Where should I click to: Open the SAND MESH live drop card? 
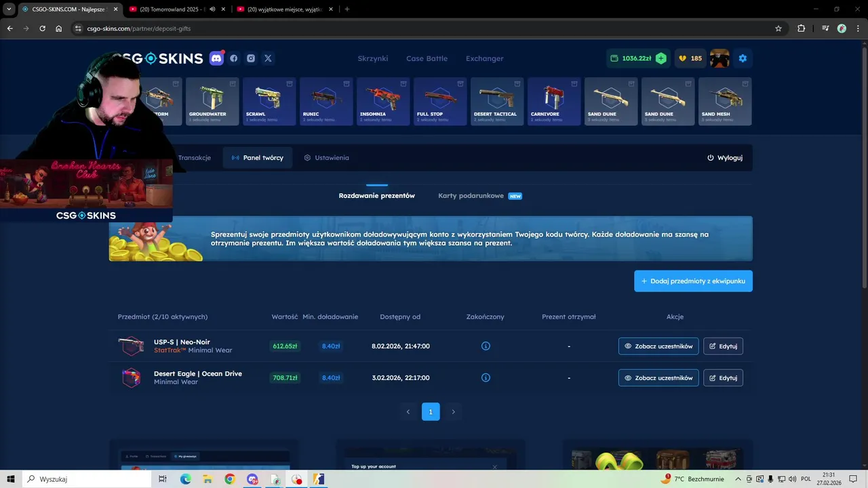click(725, 102)
